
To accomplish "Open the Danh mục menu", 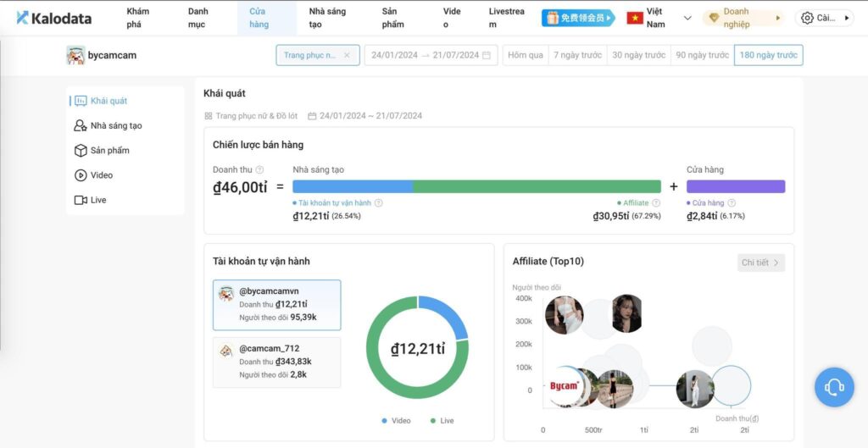I will [198, 18].
